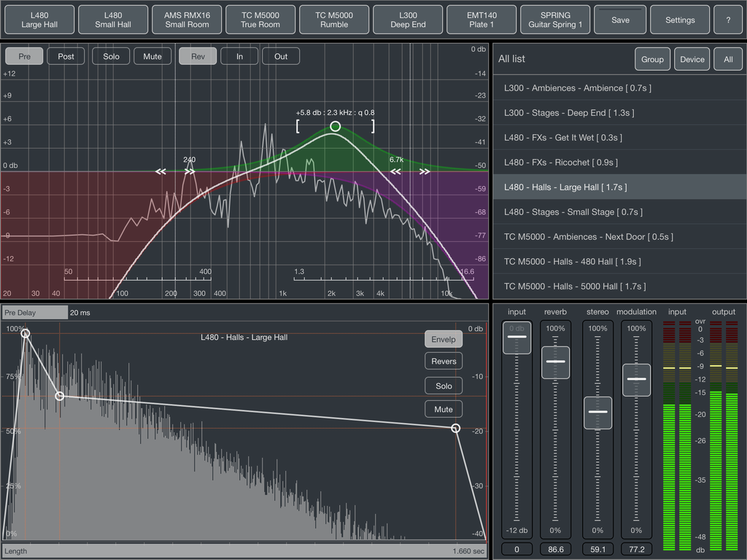This screenshot has height=560, width=747.
Task: Show All presets in the list
Action: pos(727,59)
